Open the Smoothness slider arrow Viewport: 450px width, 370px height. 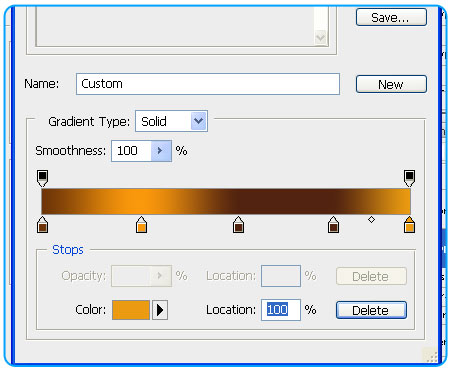[x=161, y=151]
